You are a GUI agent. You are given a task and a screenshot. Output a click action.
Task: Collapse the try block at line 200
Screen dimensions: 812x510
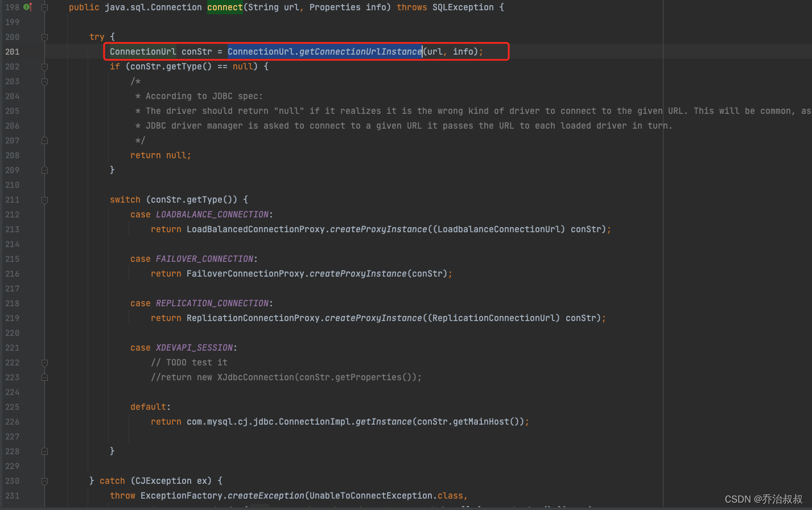(45, 36)
